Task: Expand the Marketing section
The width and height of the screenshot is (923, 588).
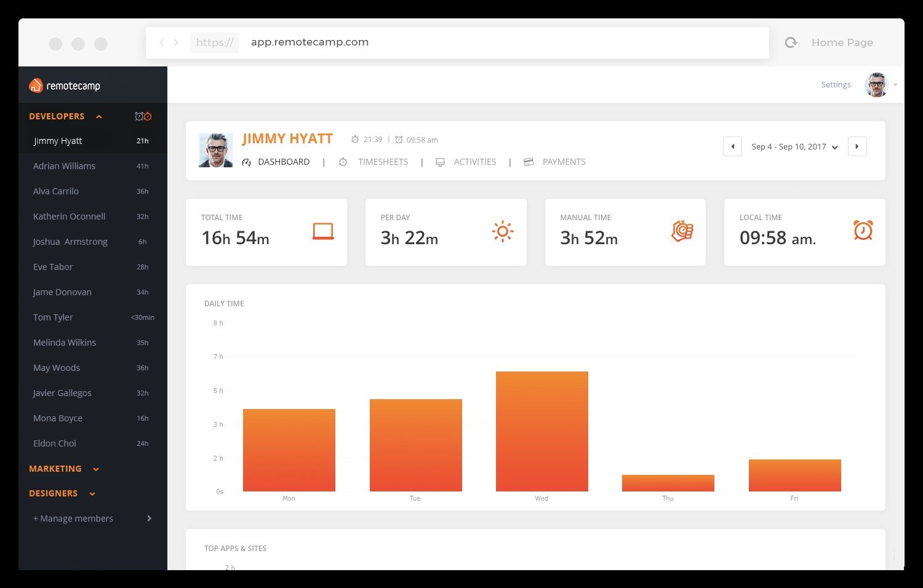Action: 96,469
